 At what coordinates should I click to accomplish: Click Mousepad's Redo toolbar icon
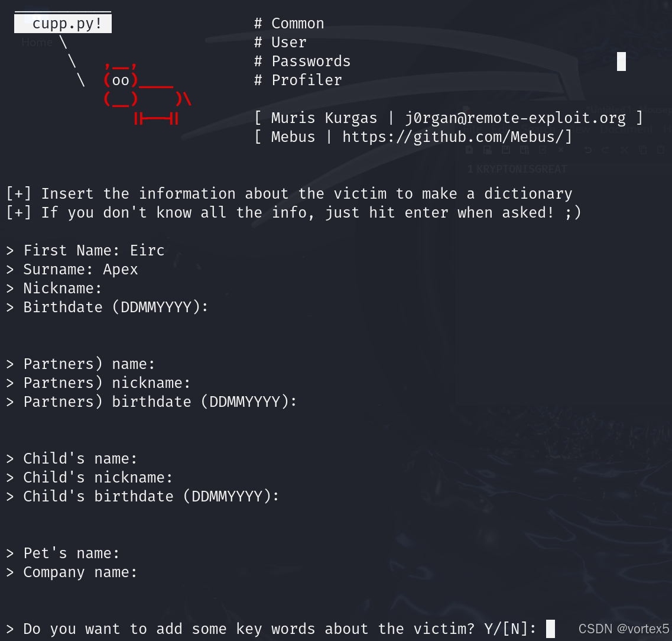point(605,150)
